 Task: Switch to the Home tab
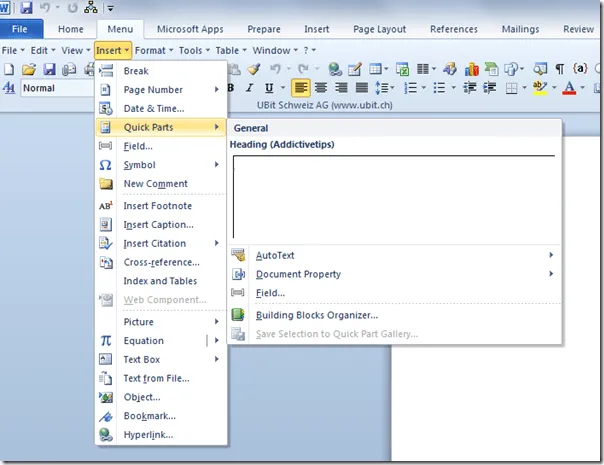(x=71, y=29)
